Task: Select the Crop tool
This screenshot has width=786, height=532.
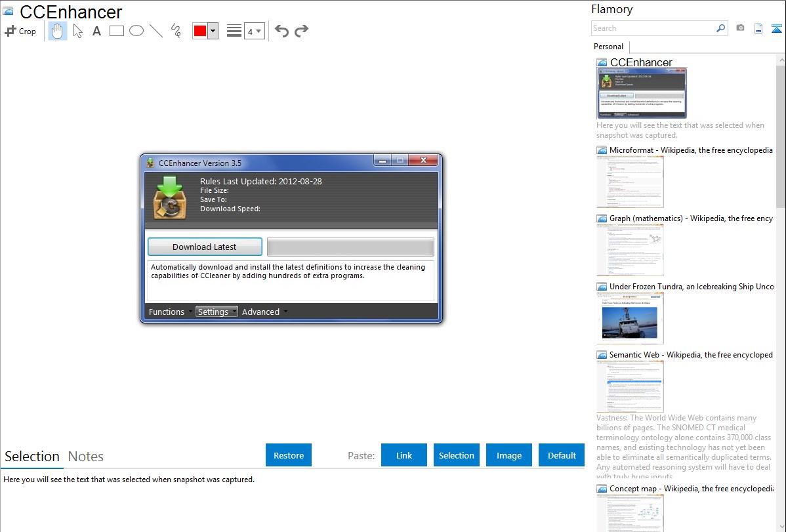Action: (20, 31)
